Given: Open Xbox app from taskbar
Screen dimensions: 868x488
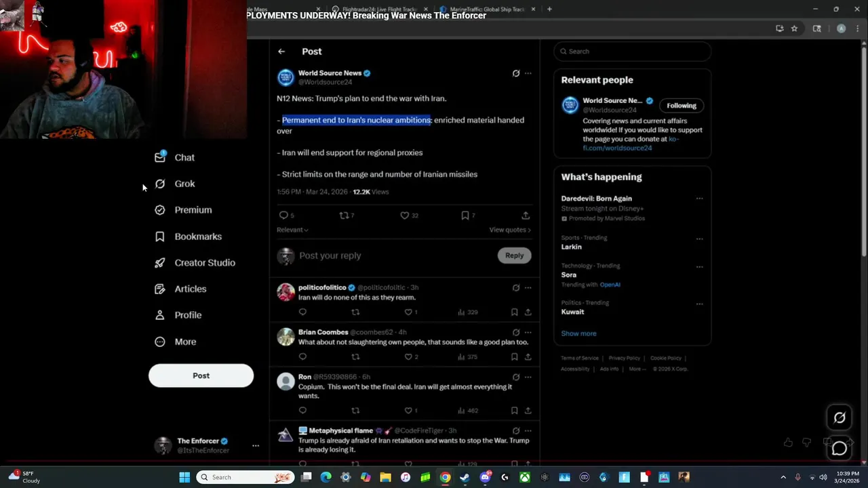Looking at the screenshot, I should [524, 477].
